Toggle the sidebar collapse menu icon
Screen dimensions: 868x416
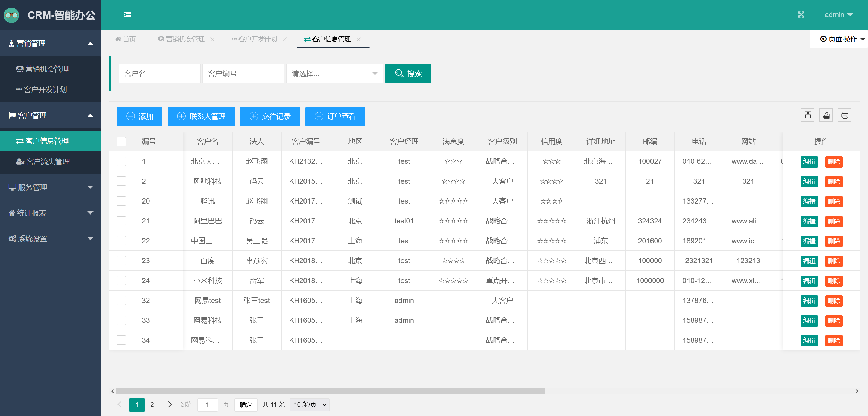point(127,15)
